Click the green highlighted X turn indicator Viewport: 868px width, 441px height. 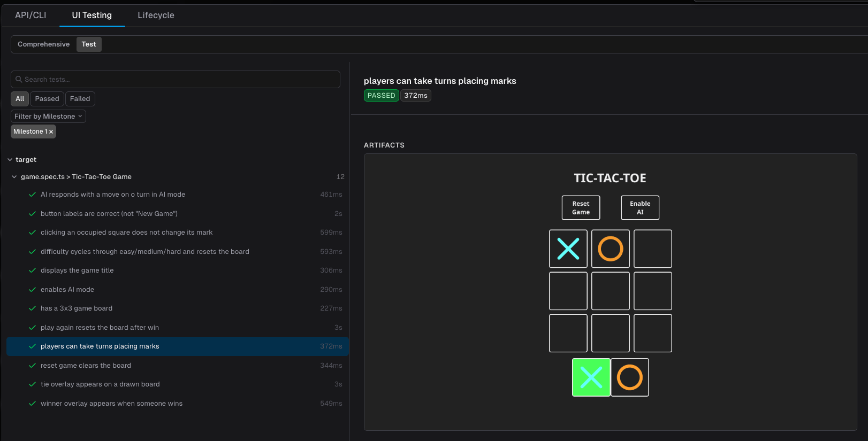[591, 377]
